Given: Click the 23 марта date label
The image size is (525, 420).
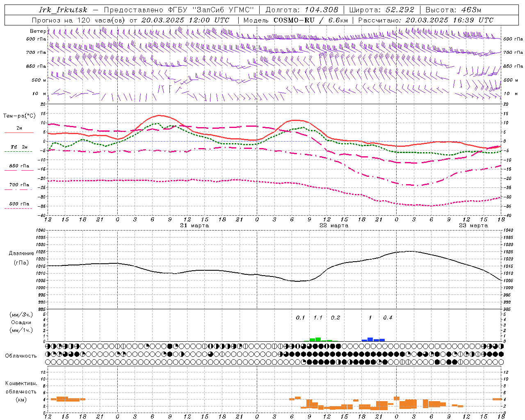Looking at the screenshot, I should 473,226.
